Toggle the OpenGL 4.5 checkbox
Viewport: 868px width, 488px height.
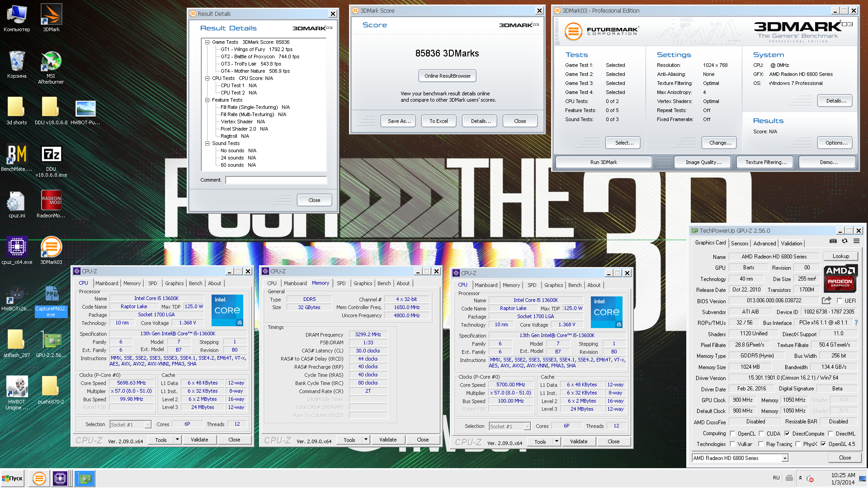point(823,444)
